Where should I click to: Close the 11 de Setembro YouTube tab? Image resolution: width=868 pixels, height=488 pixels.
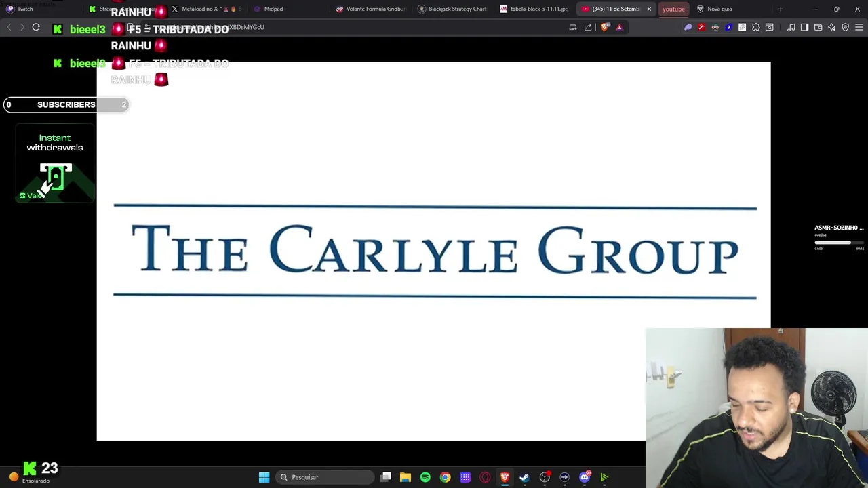click(649, 9)
